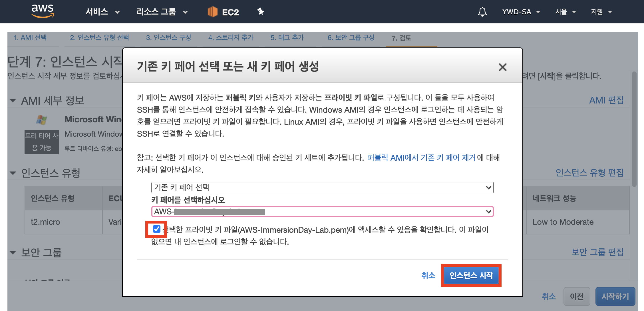Click the Windows AMI logo icon
Screen dimensions: 644x311
click(x=42, y=120)
